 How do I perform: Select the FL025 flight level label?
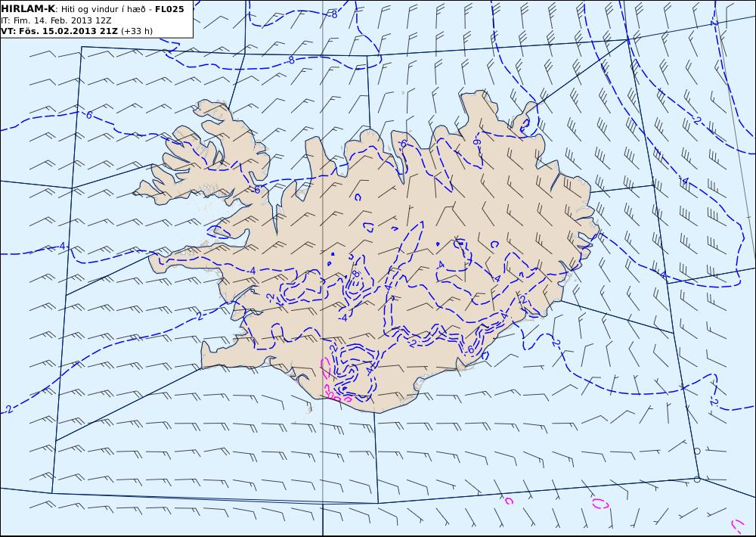(x=169, y=9)
